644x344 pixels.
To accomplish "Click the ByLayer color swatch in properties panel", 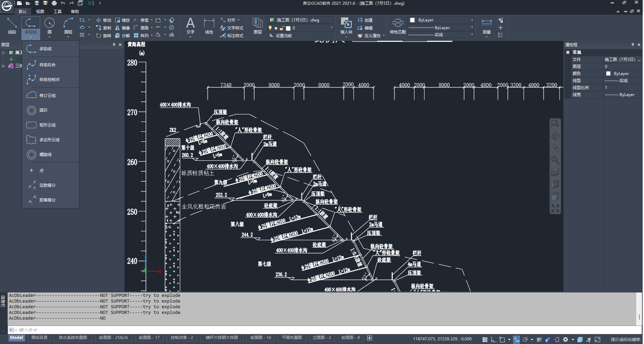I will pos(609,74).
